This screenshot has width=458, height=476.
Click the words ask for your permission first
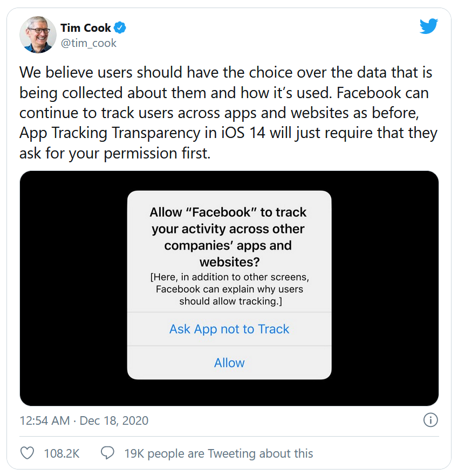point(115,153)
